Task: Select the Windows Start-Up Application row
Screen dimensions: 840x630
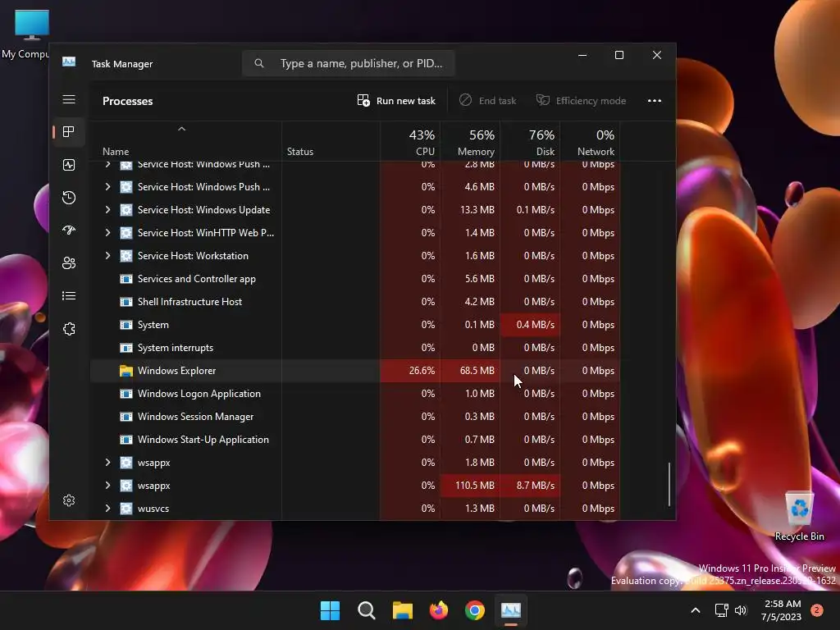Action: coord(354,440)
